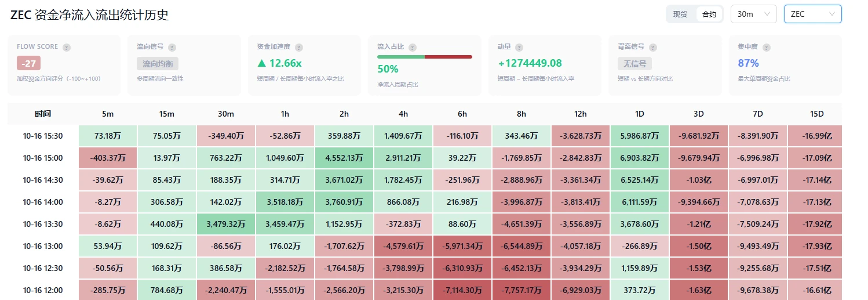Image resolution: width=868 pixels, height=300 pixels.
Task: Click the -27 flow score badge
Action: point(28,63)
